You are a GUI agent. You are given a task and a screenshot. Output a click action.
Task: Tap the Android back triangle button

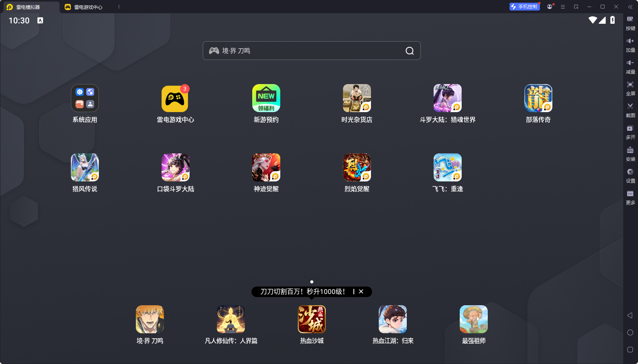(x=630, y=315)
